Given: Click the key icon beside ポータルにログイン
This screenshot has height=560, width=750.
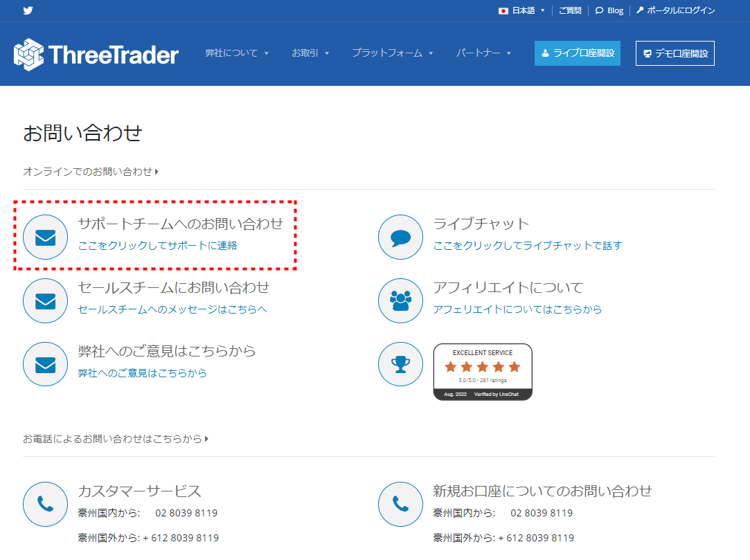Looking at the screenshot, I should [x=640, y=10].
